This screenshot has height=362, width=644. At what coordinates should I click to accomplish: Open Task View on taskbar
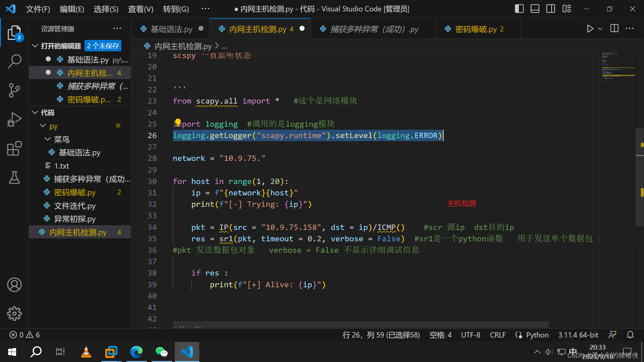coord(60,352)
